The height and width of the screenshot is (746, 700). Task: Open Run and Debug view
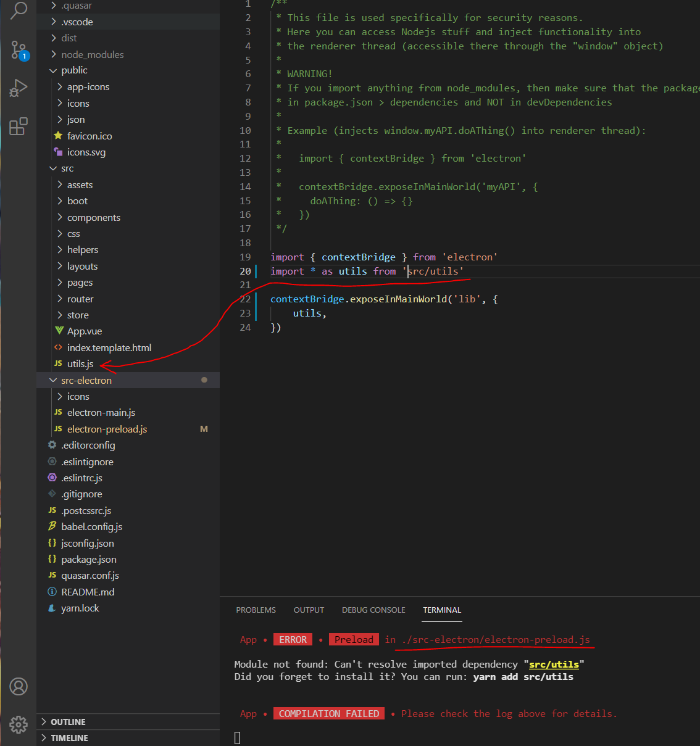(x=19, y=88)
